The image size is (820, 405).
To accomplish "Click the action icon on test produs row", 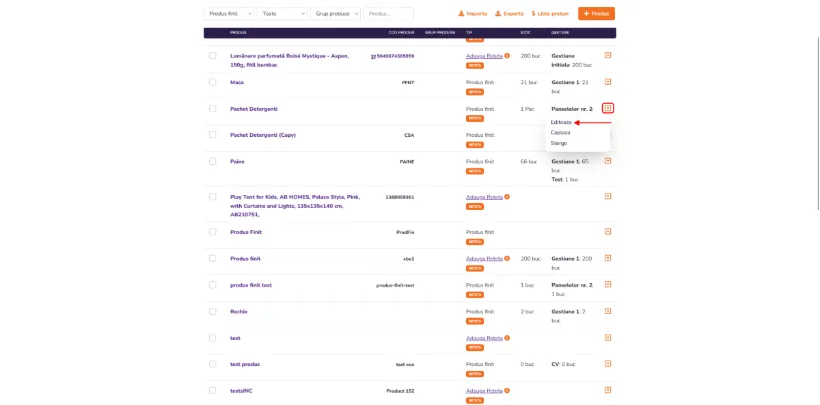I will [608, 363].
